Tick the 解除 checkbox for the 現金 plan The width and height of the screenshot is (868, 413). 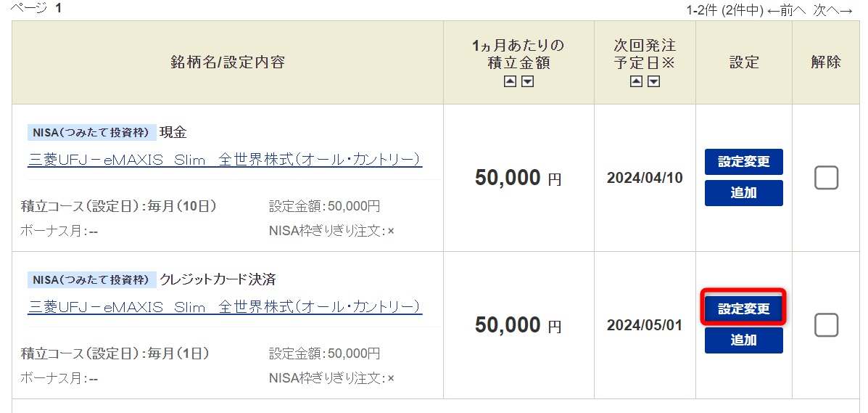(x=826, y=178)
